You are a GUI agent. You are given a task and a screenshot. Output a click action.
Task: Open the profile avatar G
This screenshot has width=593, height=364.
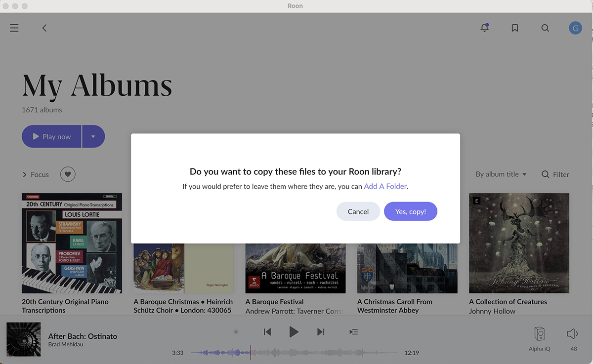(575, 28)
